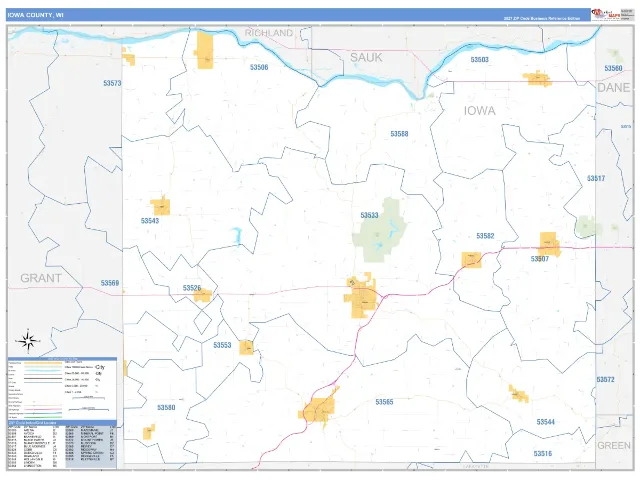The image size is (640, 480).
Task: Click ZIP code 53573 label
Action: point(112,83)
